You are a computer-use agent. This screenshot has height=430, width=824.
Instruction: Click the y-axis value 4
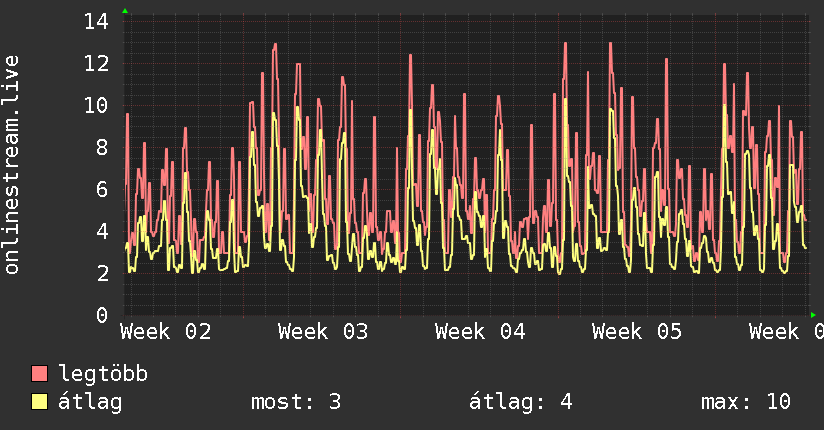(x=102, y=231)
